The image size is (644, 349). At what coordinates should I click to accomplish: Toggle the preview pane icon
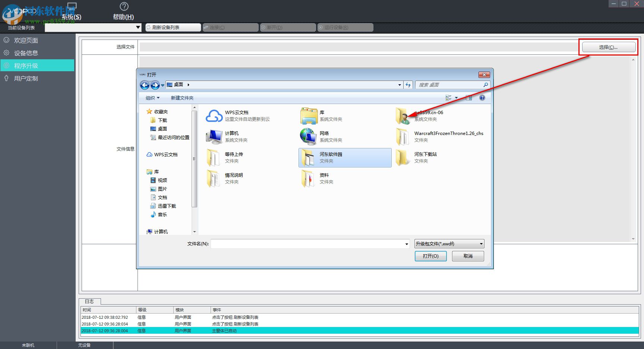tap(469, 98)
